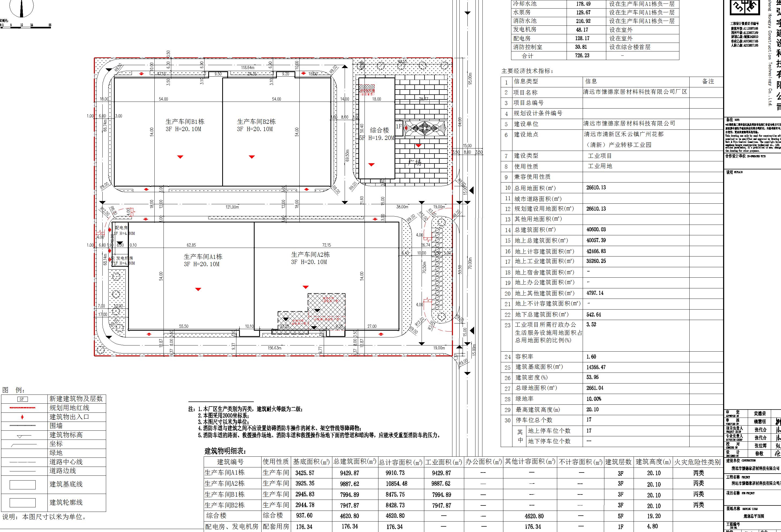Click the 建筑物明细表 table heading
This screenshot has height=532, width=781.
225,451
